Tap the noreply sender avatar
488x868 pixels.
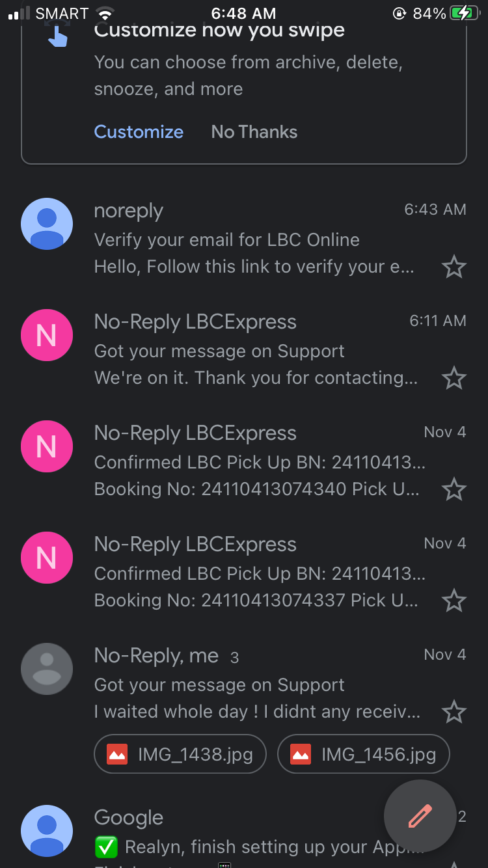click(x=47, y=224)
